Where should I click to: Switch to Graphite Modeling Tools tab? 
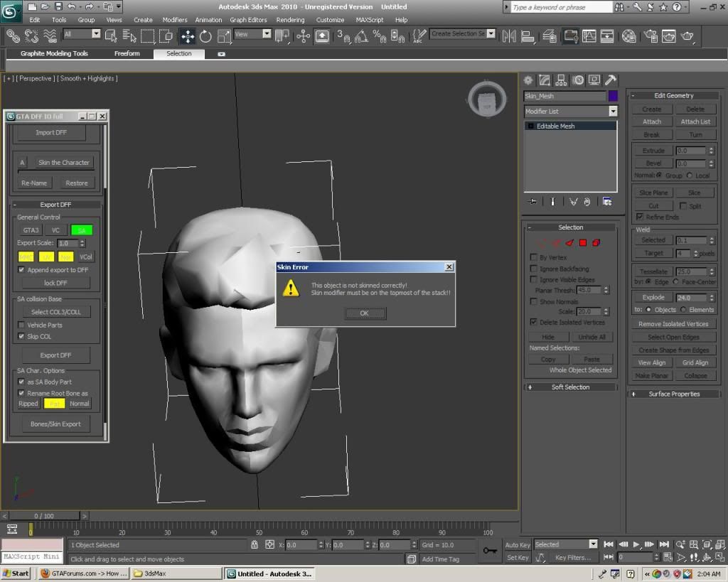tap(54, 53)
